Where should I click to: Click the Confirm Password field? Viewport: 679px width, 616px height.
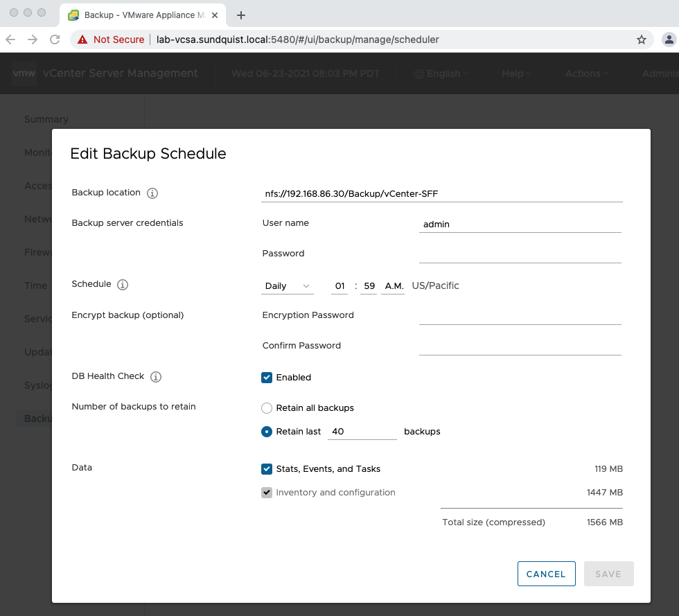520,346
